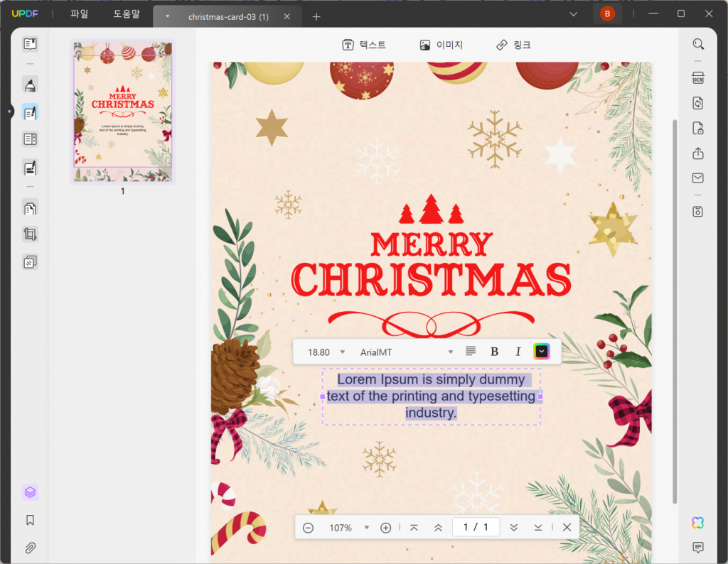Open the attachments panel
Viewport: 728px width, 564px height.
tap(29, 547)
